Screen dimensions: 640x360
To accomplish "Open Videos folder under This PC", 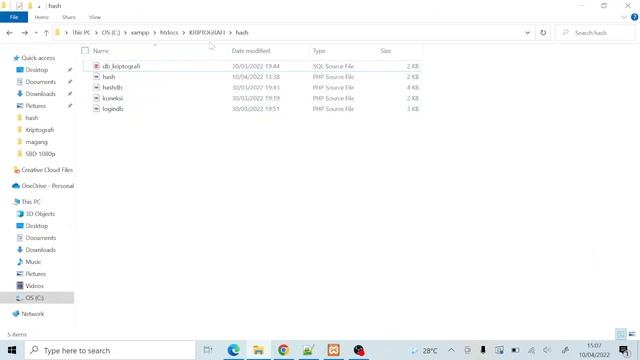I will pos(34,286).
